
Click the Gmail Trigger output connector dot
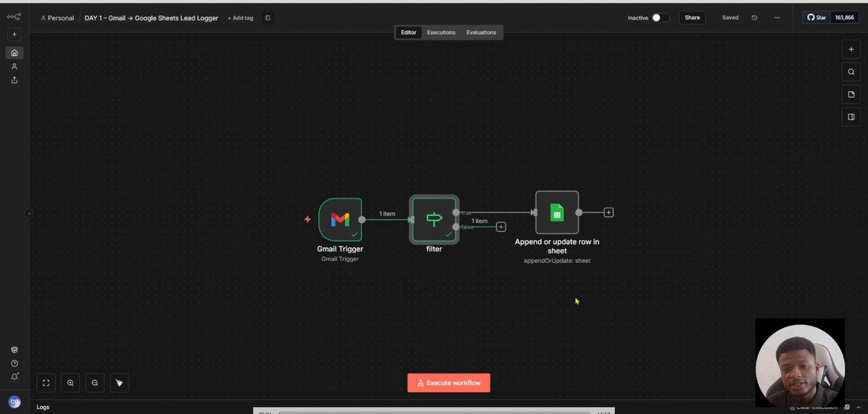(x=362, y=220)
